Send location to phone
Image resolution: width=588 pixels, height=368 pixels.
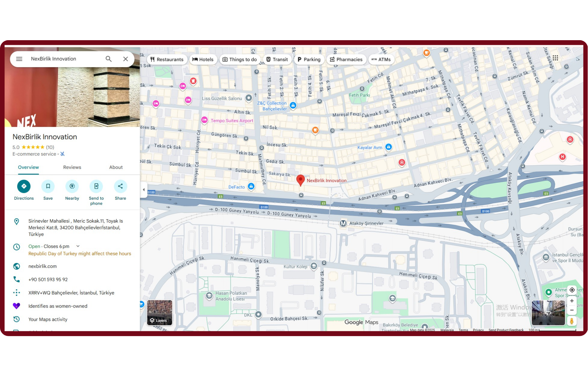(96, 186)
